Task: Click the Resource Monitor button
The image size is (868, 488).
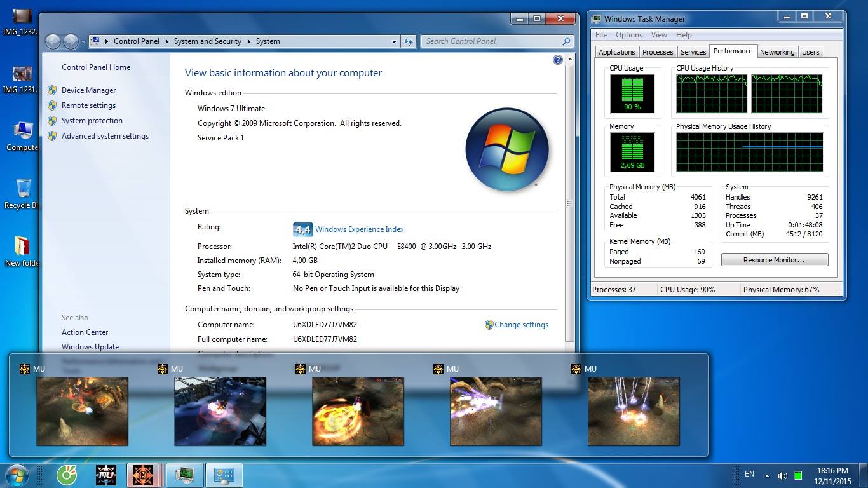Action: pos(774,260)
